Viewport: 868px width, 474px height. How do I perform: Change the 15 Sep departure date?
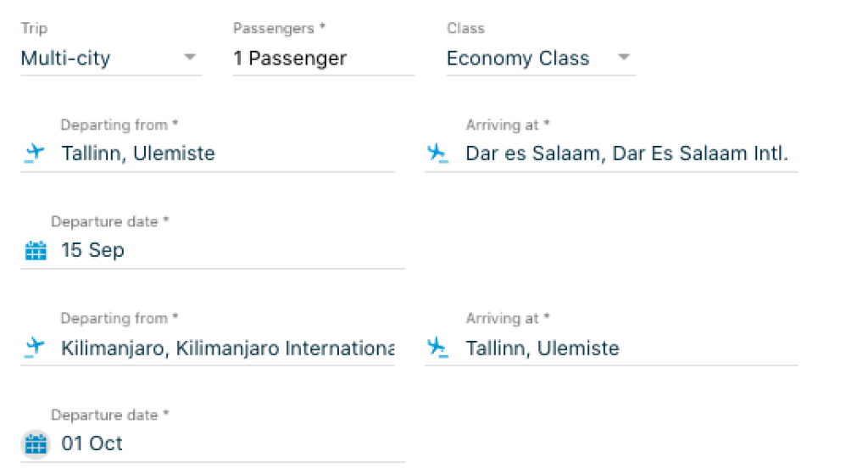click(x=93, y=251)
